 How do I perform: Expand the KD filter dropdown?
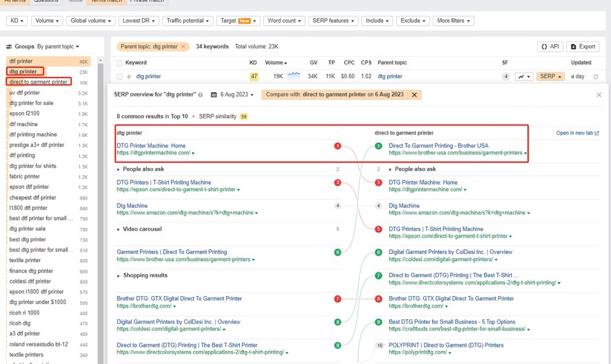click(x=16, y=21)
